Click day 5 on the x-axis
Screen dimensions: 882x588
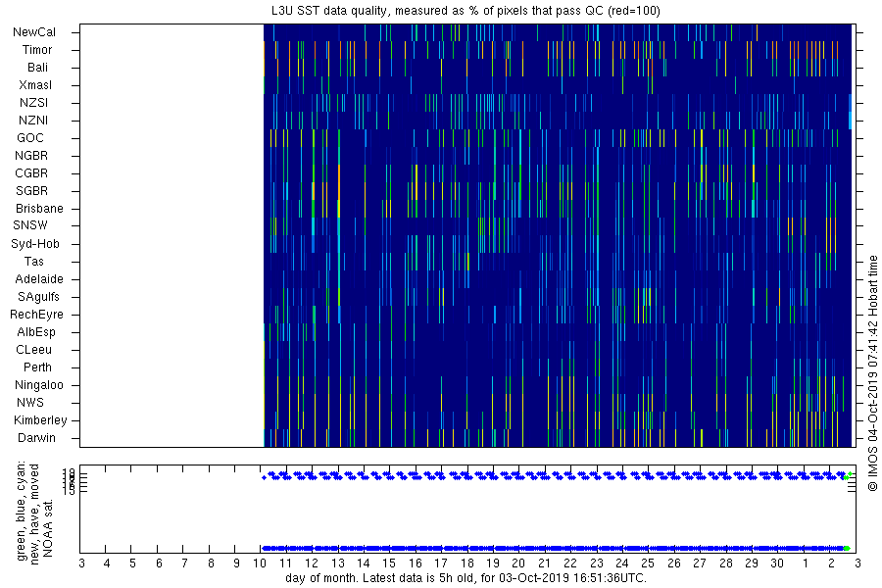pos(132,563)
